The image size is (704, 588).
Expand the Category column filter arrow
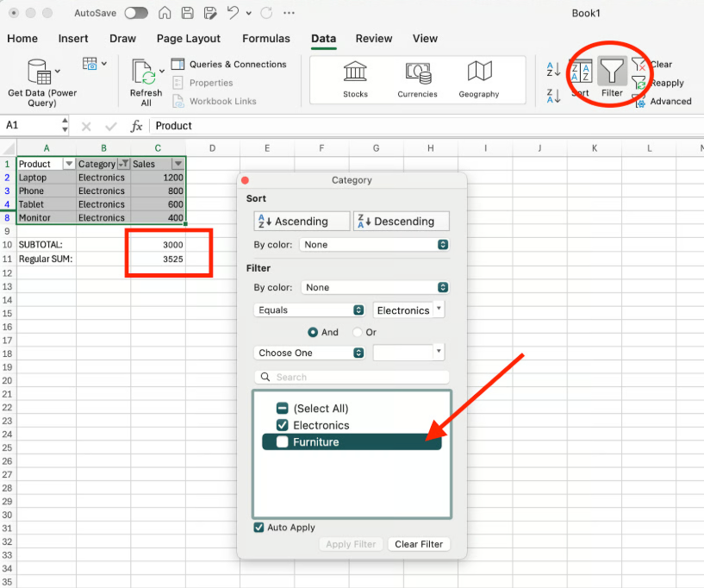pos(122,163)
